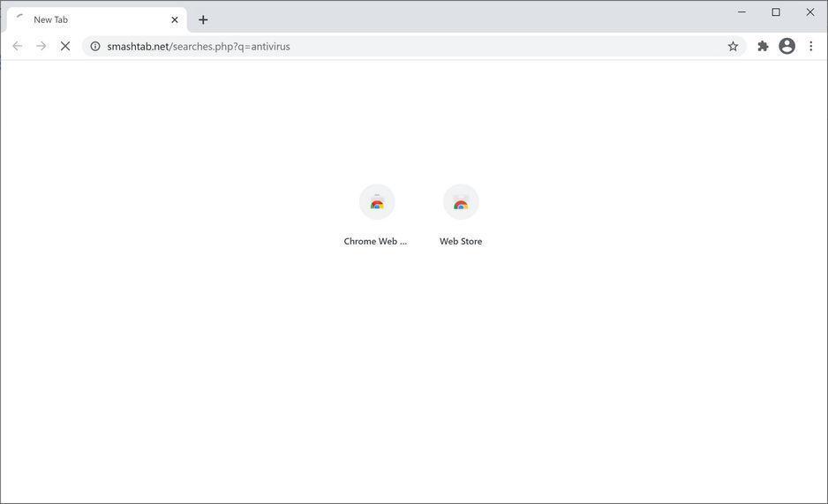828x504 pixels.
Task: Open the Web Store shortcut icon
Action: coord(461,202)
